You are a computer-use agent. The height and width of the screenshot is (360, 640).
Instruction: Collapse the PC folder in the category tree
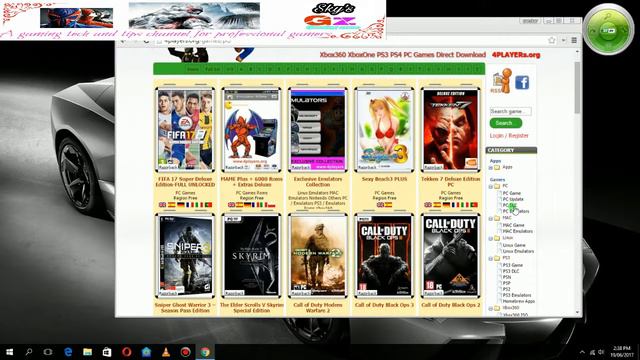[x=491, y=186]
